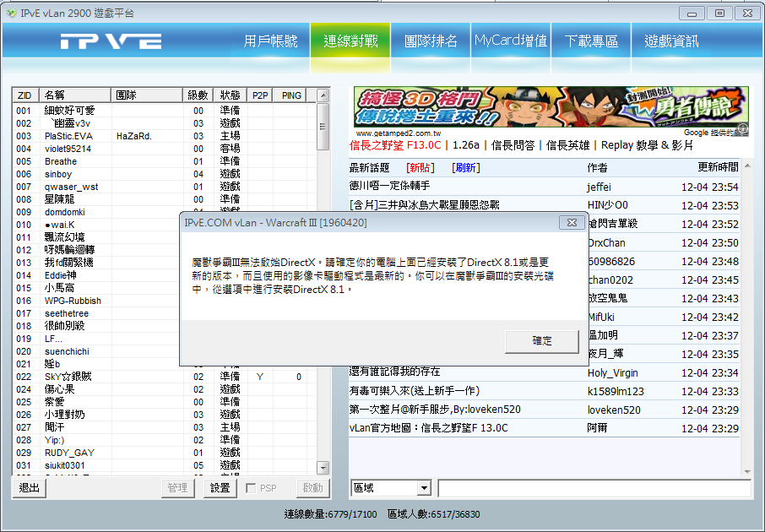
Task: Refresh topics with the 刷新 link
Action: (465, 167)
